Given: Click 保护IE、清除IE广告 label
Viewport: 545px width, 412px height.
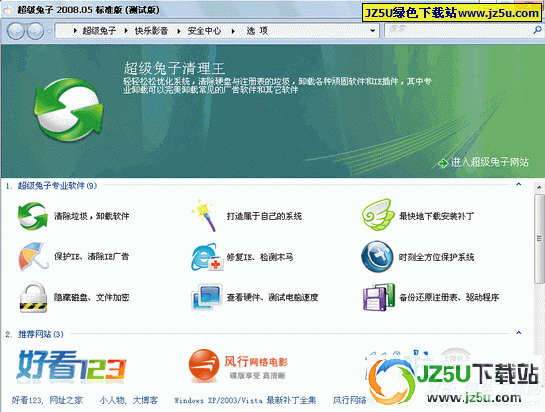Looking at the screenshot, I should [91, 257].
